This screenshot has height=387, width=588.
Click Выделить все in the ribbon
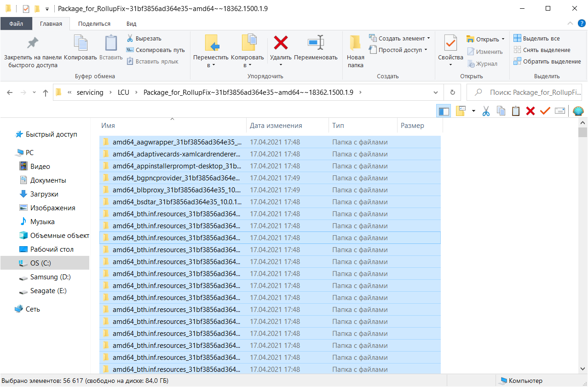(x=536, y=39)
